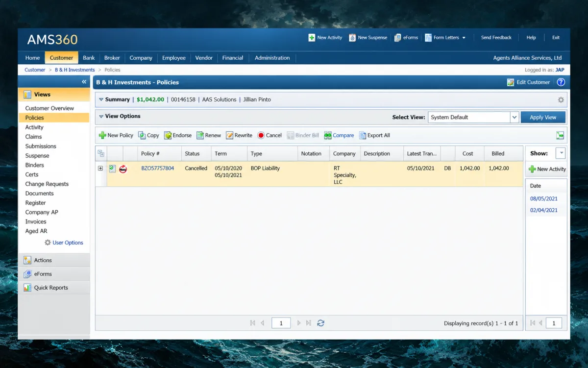Click Compare in the policy toolbar
Screen dimensions: 588x368
coord(339,135)
